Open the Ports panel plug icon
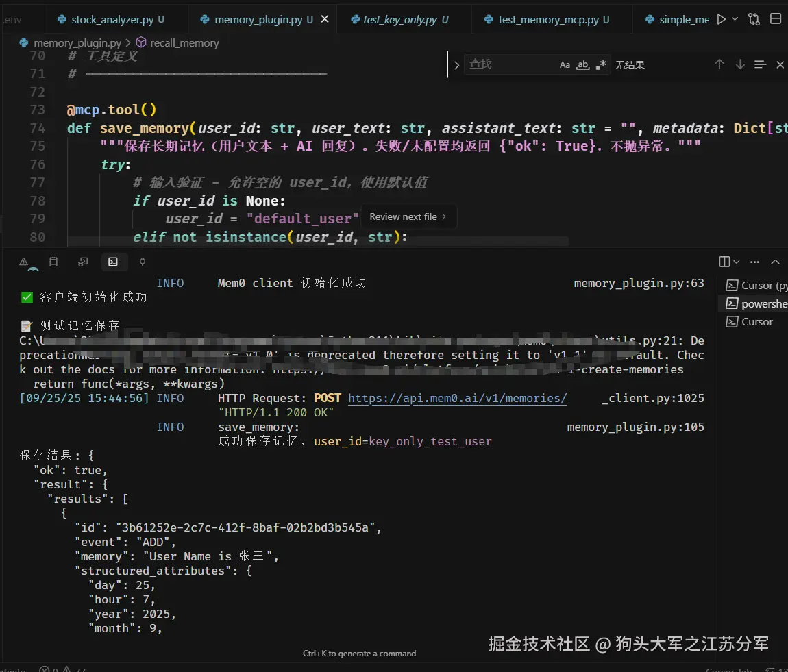Image resolution: width=788 pixels, height=672 pixels. click(x=143, y=262)
